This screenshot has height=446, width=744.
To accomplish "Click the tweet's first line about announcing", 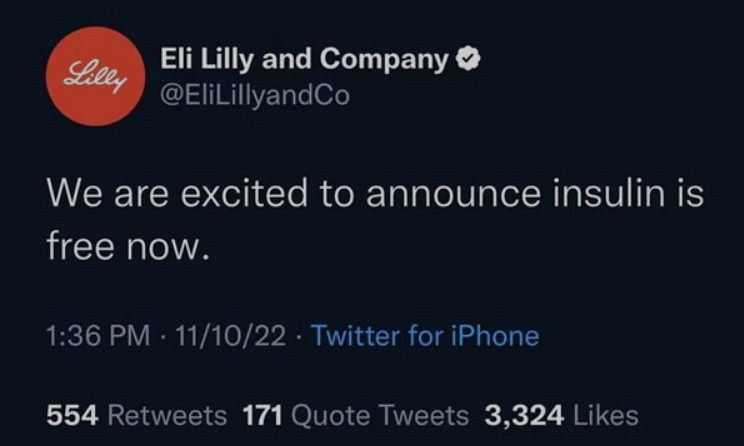I will (375, 194).
